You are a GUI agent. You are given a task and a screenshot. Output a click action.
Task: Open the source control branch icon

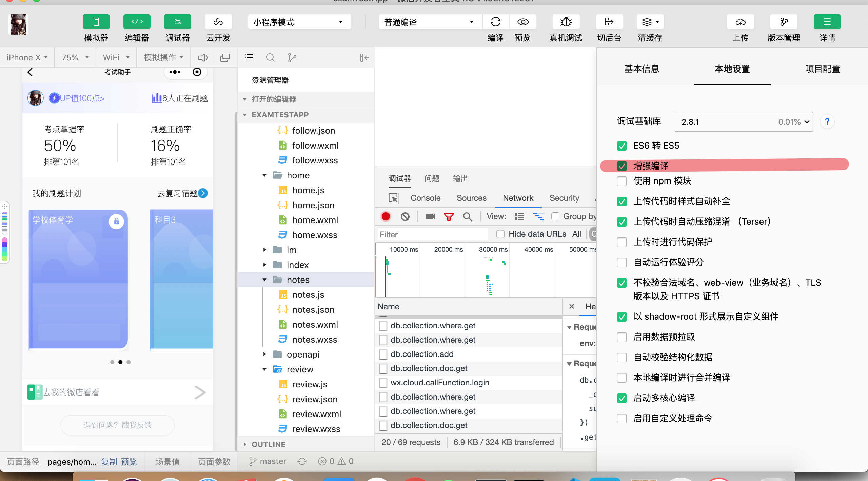pyautogui.click(x=292, y=58)
